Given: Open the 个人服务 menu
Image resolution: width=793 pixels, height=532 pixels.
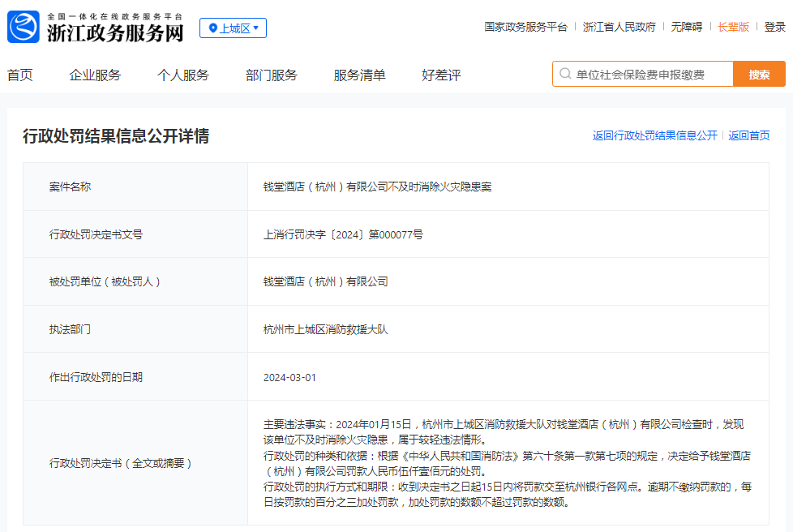Looking at the screenshot, I should (x=183, y=75).
